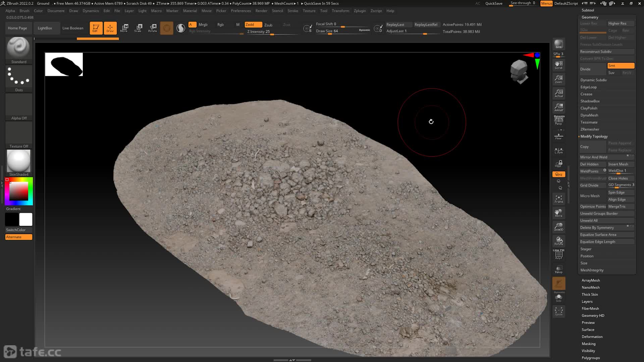Click the Frame mesh icon
This screenshot has height=362, width=644.
tap(558, 199)
